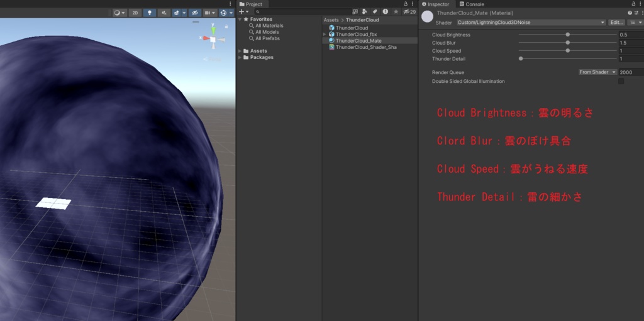Image resolution: width=644 pixels, height=321 pixels.
Task: Click the green Y axis cone on gizmo
Action: pyautogui.click(x=213, y=30)
